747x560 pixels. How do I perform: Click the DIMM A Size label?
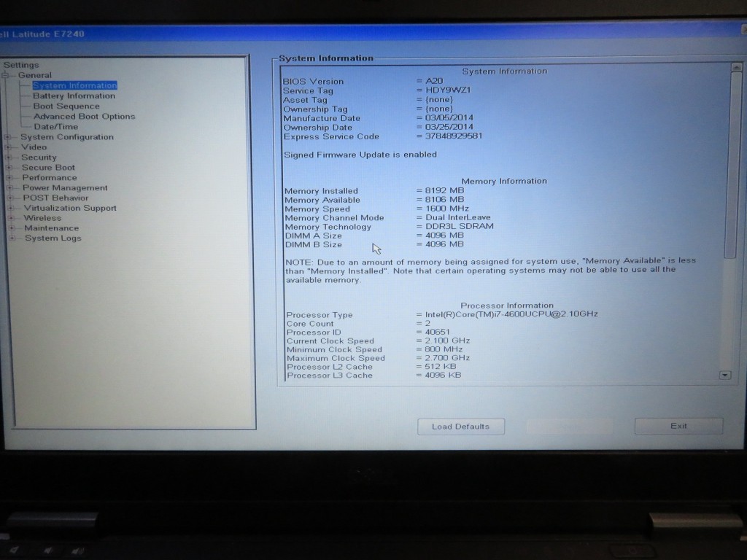point(314,236)
